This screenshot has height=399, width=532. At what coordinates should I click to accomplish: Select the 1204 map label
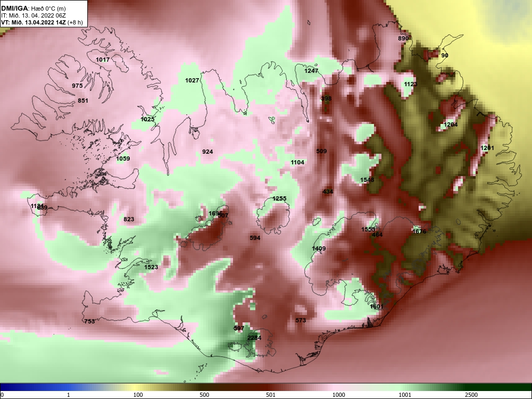[451, 125]
